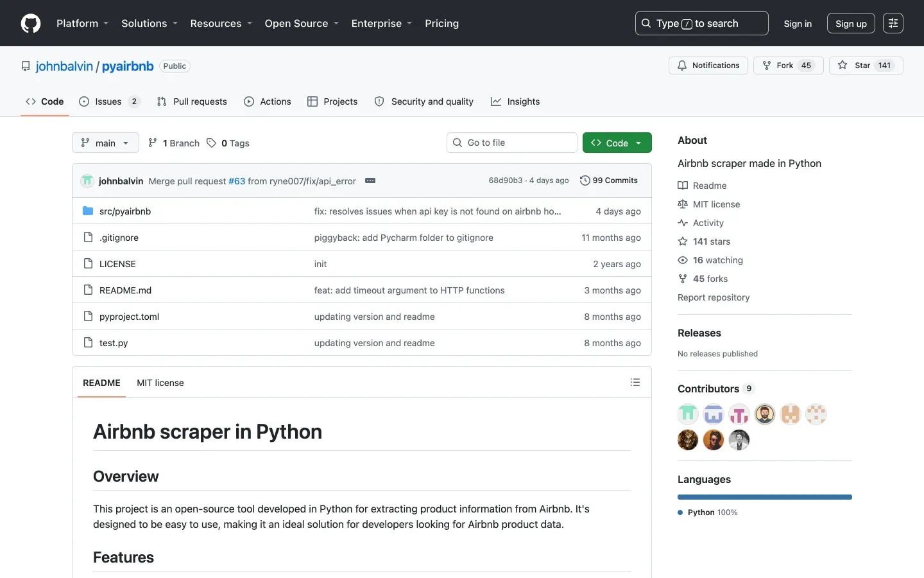Click the Python language bar
This screenshot has height=578, width=924.
(x=765, y=497)
